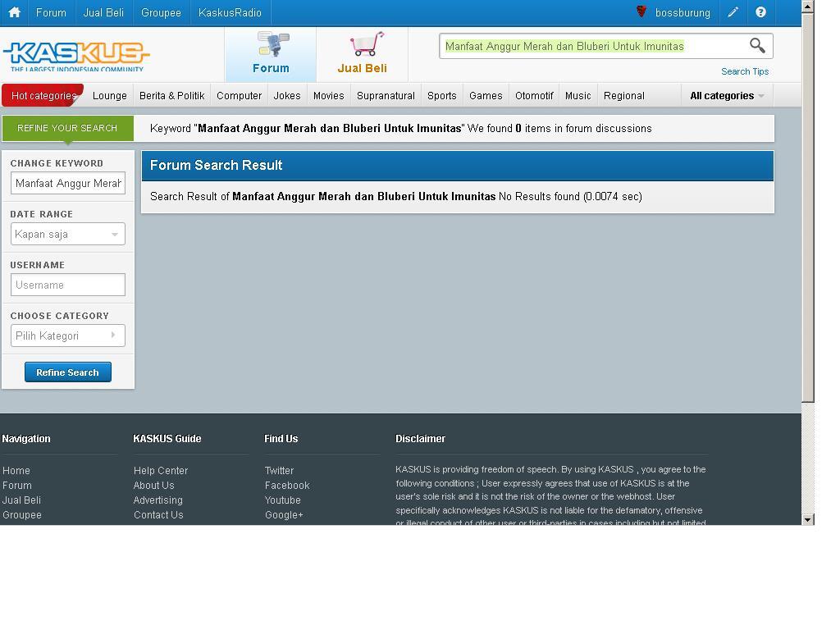840x630 pixels.
Task: Click the 'No Results found (0.0074 sec)' text
Action: click(x=570, y=197)
